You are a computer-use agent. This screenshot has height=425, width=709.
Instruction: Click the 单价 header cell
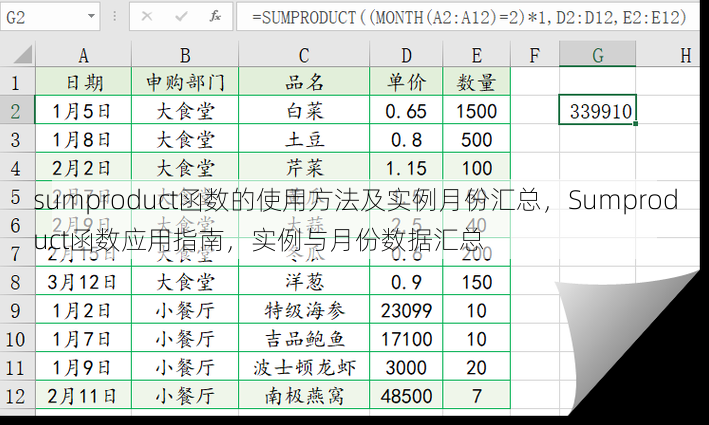click(x=406, y=82)
